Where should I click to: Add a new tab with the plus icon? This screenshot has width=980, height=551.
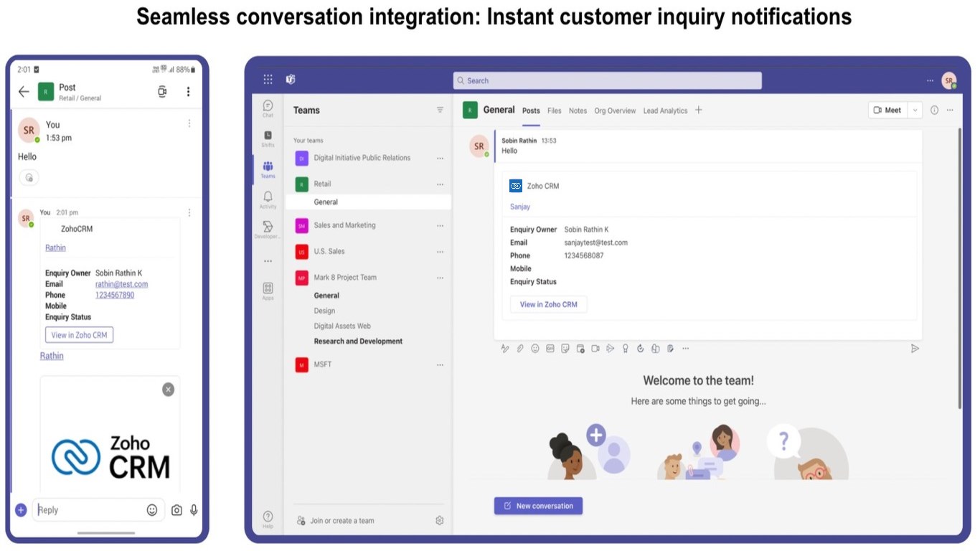698,110
